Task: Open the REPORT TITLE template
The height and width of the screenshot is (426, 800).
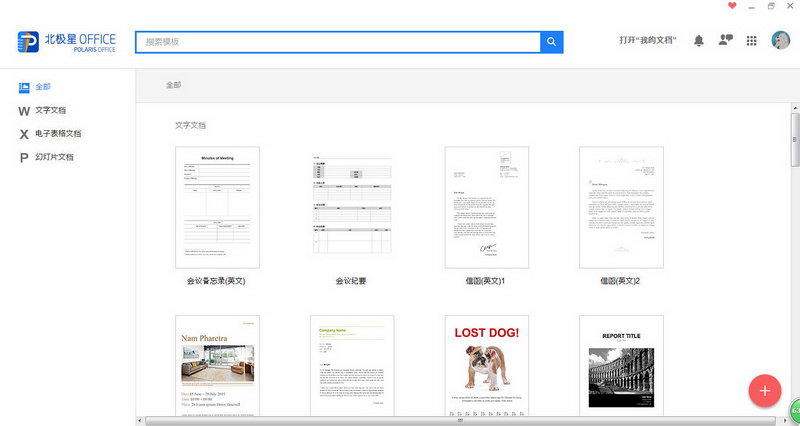Action: pos(621,366)
